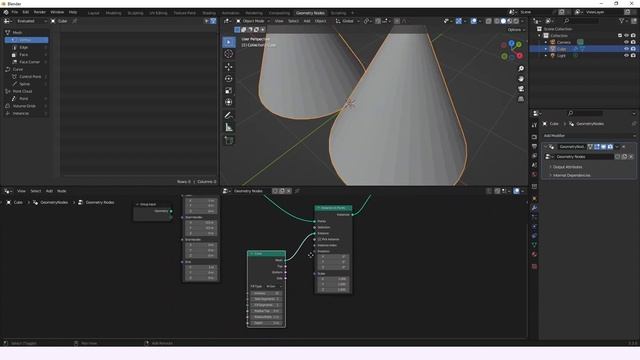Toggle visibility eye for Light in outliner
The width and height of the screenshot is (640, 360).
pyautogui.click(x=626, y=56)
